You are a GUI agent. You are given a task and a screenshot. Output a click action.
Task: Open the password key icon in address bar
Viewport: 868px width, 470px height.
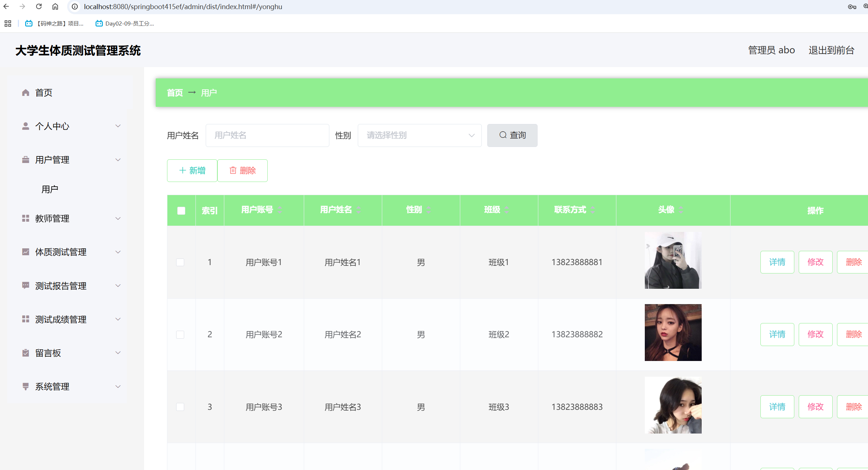tap(852, 7)
